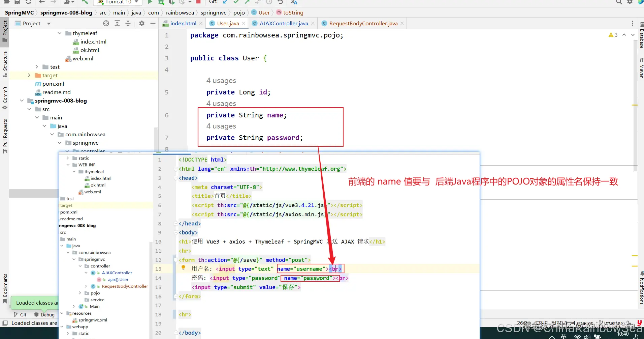The height and width of the screenshot is (339, 644).
Task: Click the pojo breadcrumb in navigation bar
Action: click(239, 12)
